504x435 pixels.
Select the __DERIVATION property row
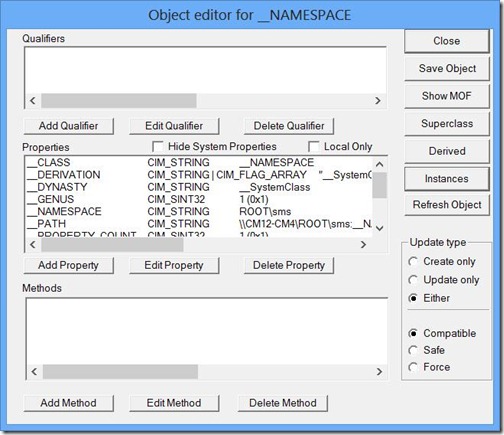199,175
